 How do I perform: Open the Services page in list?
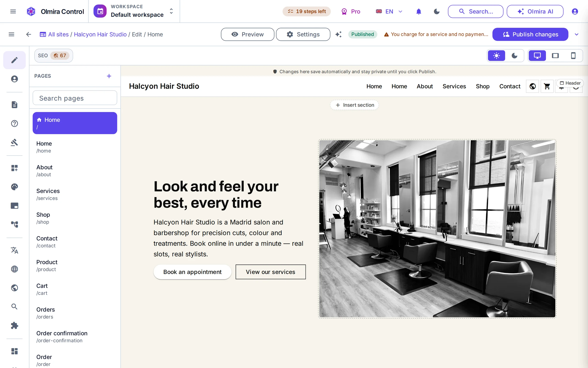75,195
